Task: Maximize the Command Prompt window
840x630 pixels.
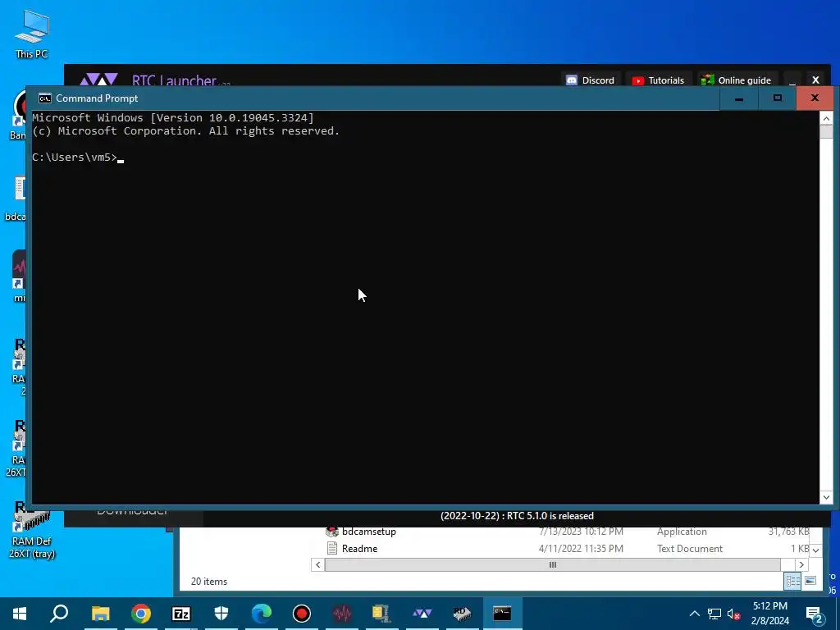Action: point(777,98)
